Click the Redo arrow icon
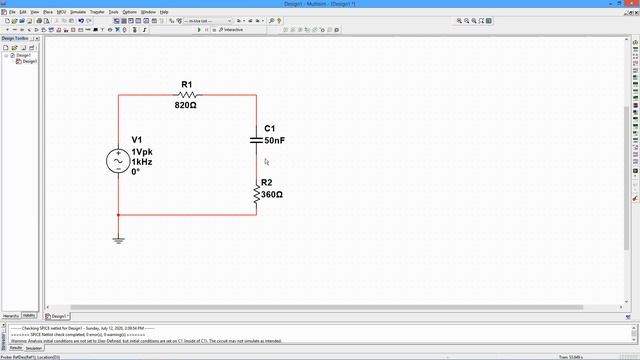 (89, 21)
